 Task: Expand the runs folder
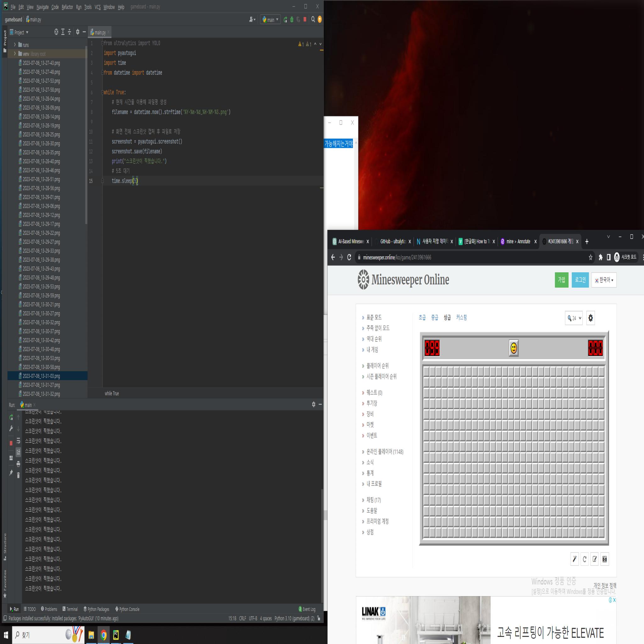(15, 45)
